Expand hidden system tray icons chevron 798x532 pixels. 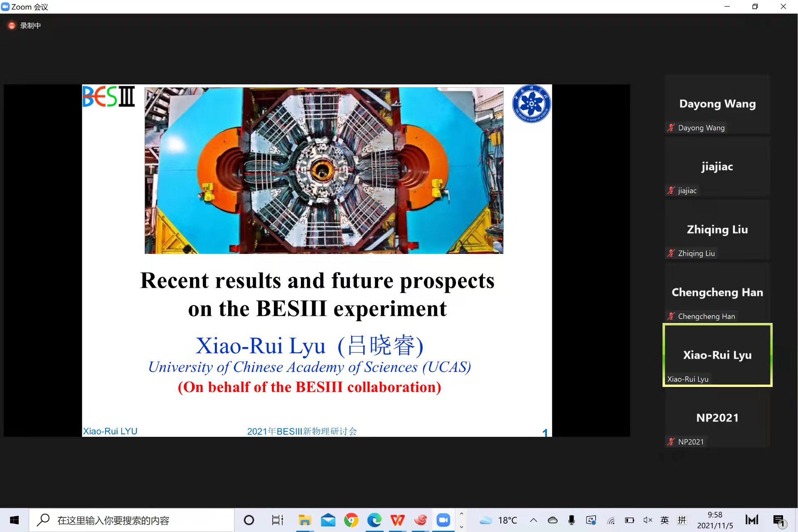click(533, 520)
